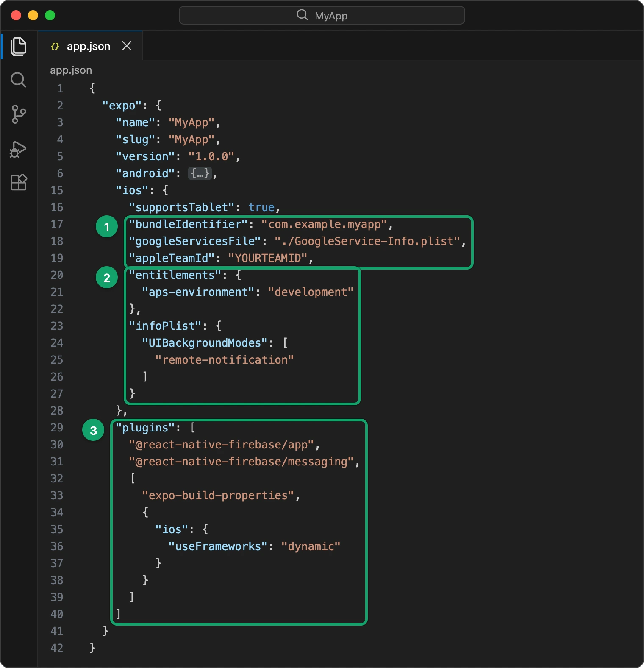Click the "dynamic" string value

[311, 546]
